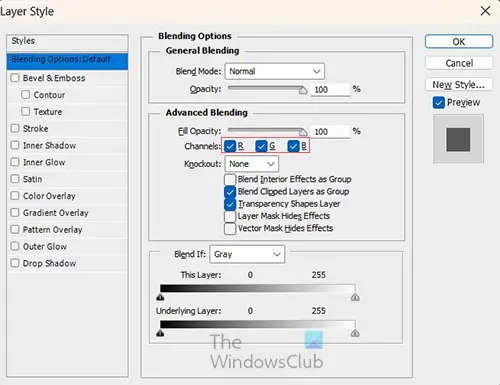Check Vector Mask Hides Effects
Screen dimensions: 500x385
(x=230, y=229)
